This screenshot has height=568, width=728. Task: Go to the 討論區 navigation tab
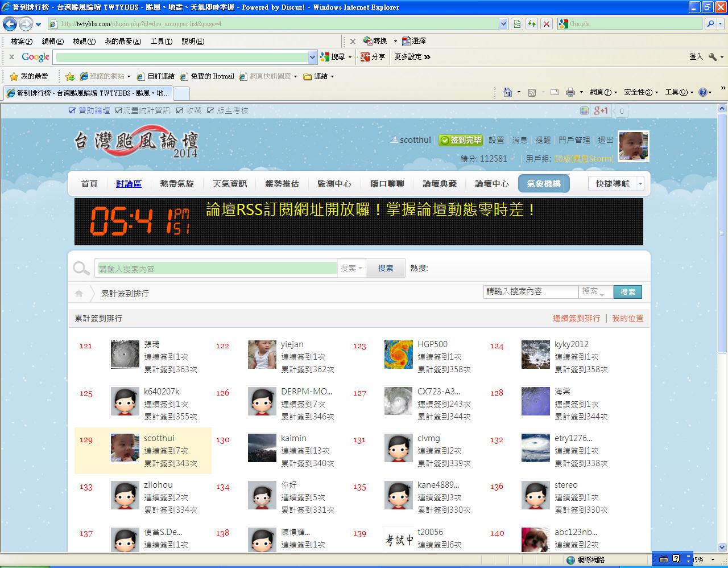pyautogui.click(x=129, y=184)
